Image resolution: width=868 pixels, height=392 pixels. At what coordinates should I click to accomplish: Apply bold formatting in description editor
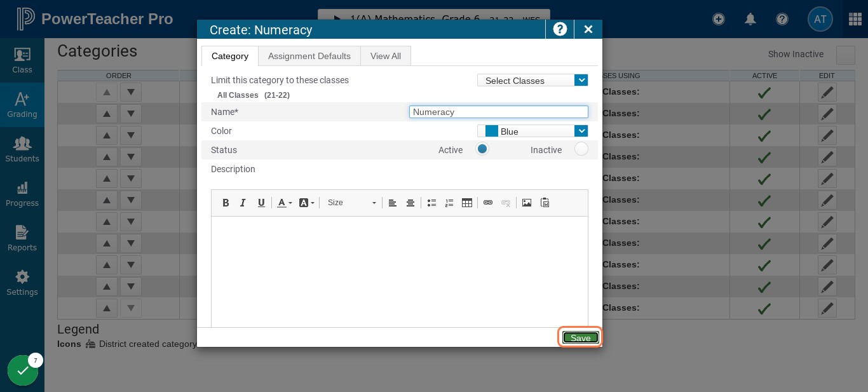[x=226, y=203]
